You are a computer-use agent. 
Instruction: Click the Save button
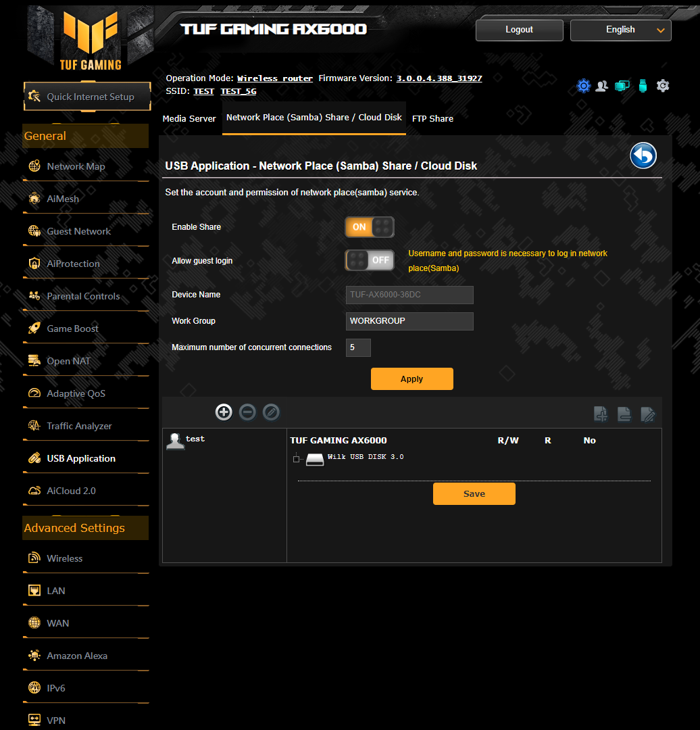pyautogui.click(x=474, y=493)
